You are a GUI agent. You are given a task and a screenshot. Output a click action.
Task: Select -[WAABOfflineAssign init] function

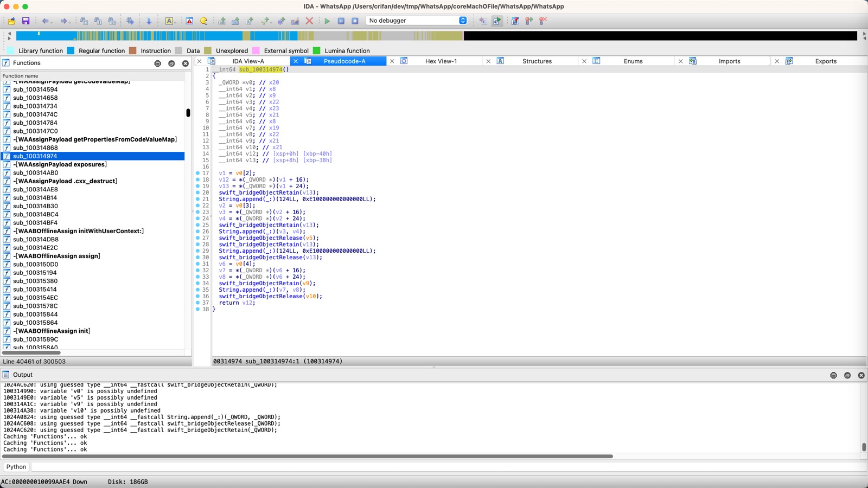tap(92, 331)
